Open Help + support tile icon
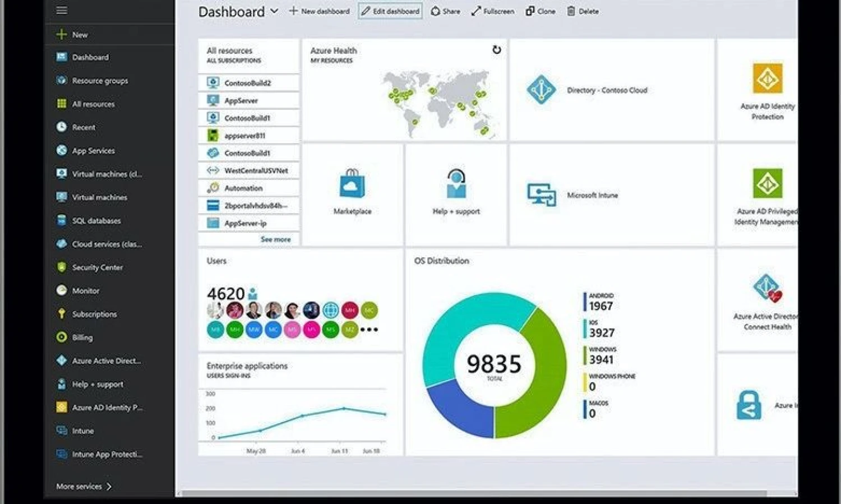The width and height of the screenshot is (841, 504). [x=456, y=183]
